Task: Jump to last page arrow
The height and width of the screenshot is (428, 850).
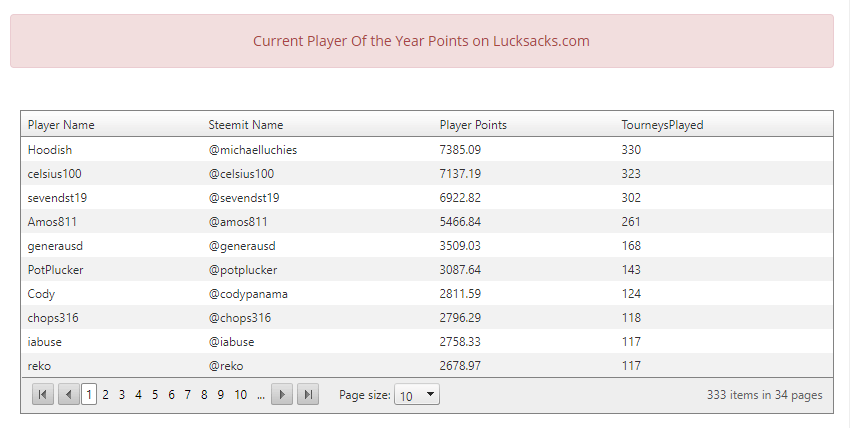Action: (x=308, y=394)
